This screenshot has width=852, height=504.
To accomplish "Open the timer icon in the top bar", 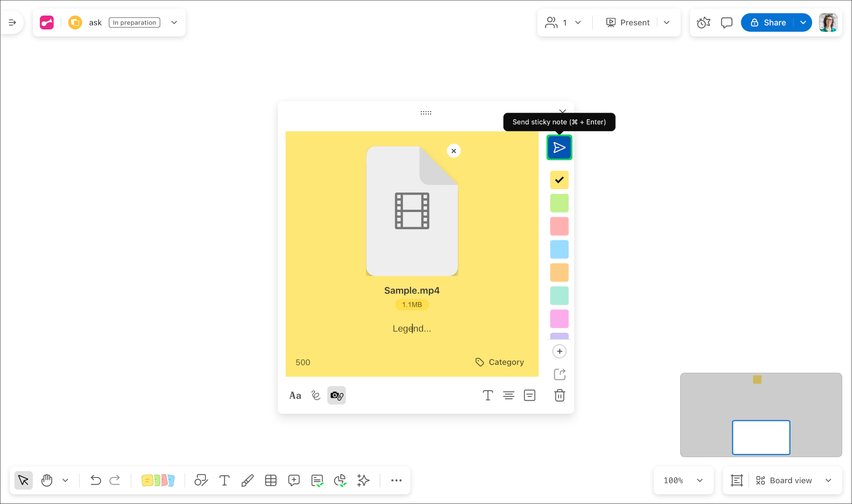I will point(703,22).
